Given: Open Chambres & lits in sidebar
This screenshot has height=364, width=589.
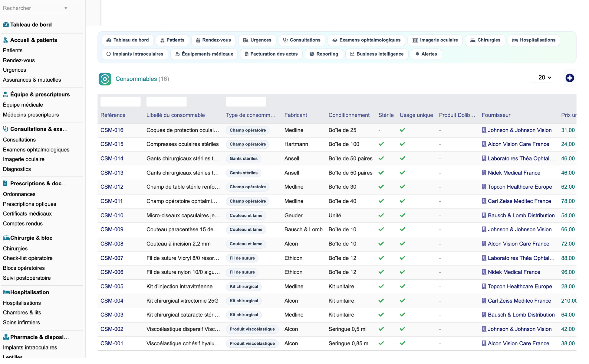Looking at the screenshot, I should tap(22, 312).
